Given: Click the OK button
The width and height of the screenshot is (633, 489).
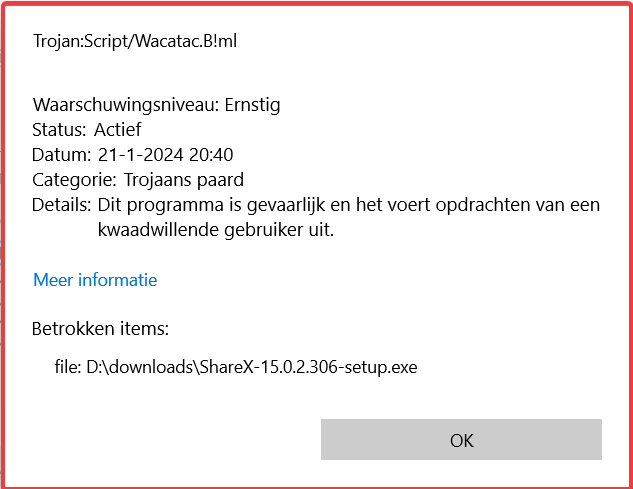Looking at the screenshot, I should [461, 440].
